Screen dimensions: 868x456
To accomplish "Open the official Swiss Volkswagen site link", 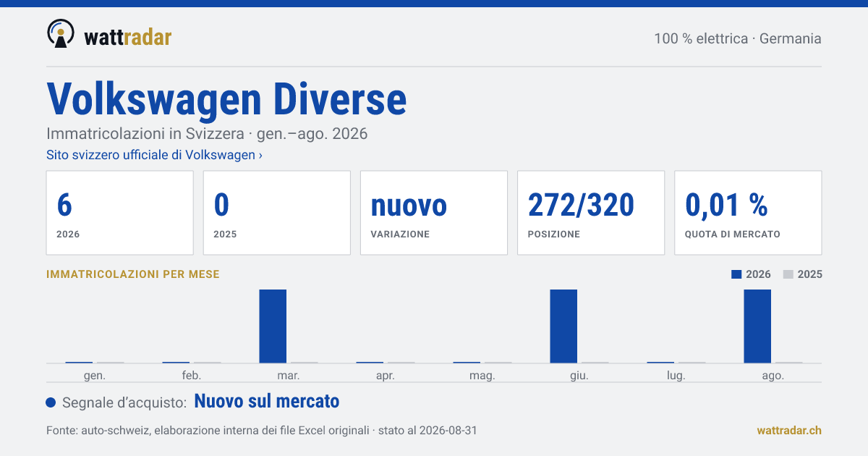I will [154, 155].
